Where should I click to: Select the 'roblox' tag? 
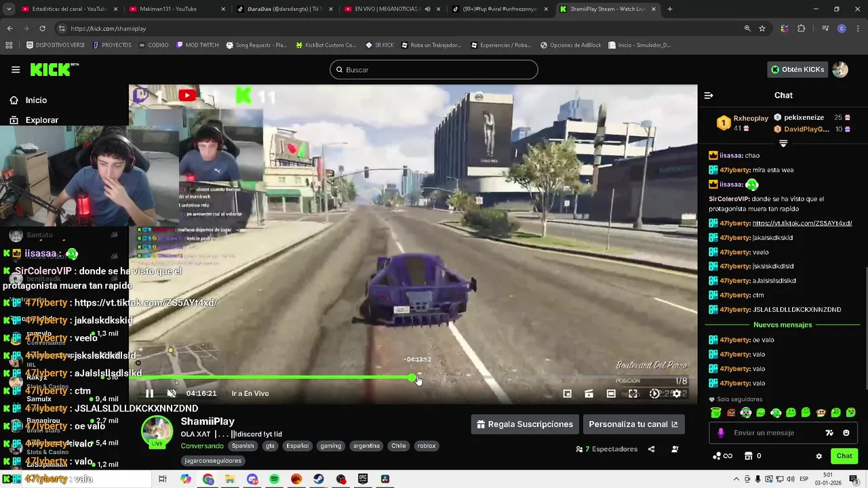click(427, 446)
